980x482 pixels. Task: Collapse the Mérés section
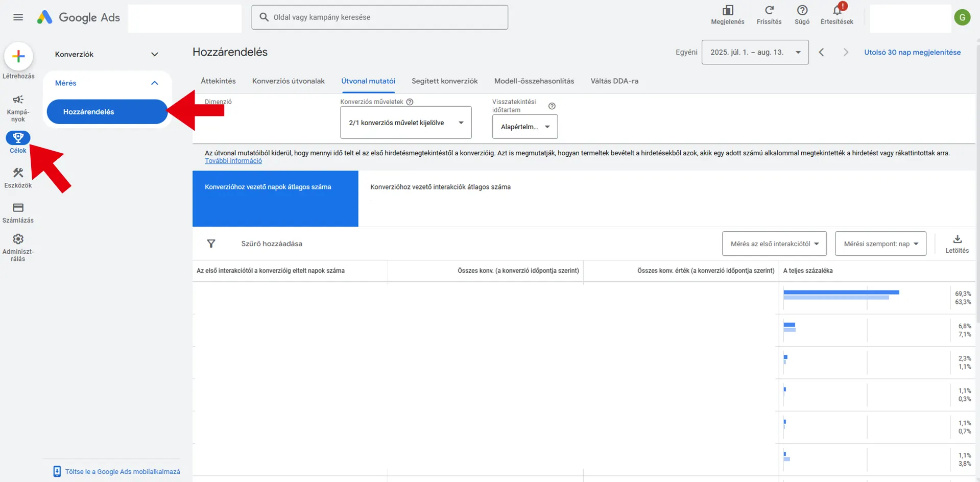154,83
